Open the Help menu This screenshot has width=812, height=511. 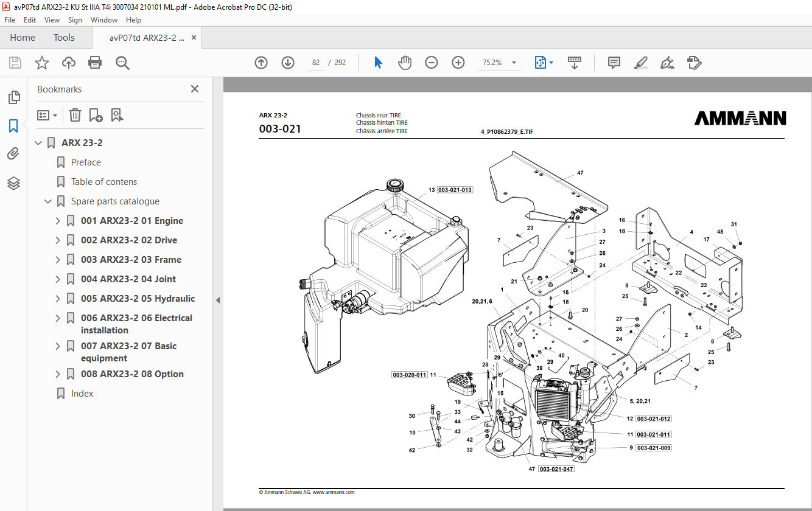(133, 20)
